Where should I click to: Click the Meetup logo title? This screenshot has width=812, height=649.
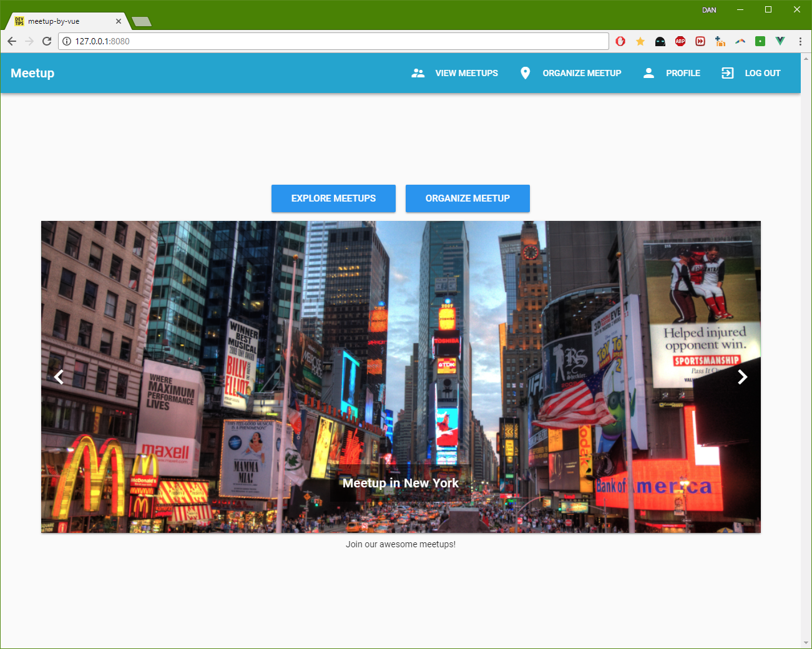coord(32,73)
